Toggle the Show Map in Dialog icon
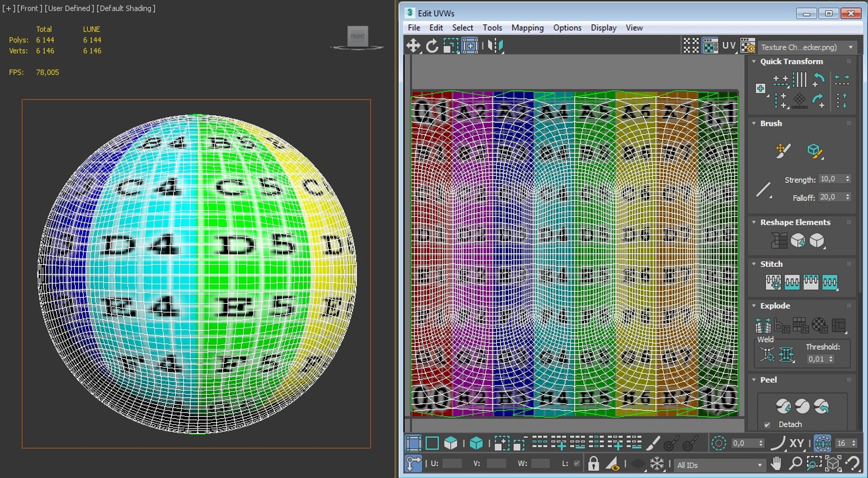Viewport: 868px width, 478px height. pos(710,46)
